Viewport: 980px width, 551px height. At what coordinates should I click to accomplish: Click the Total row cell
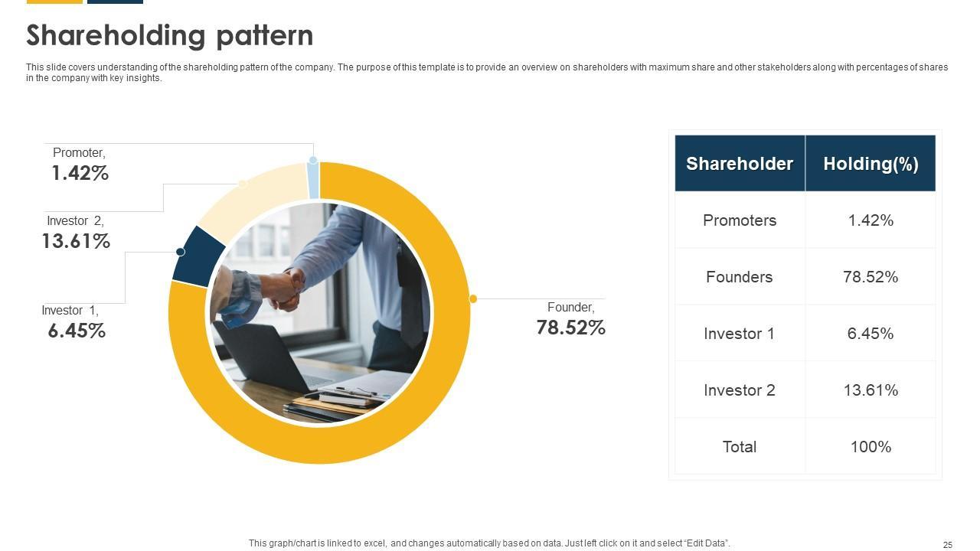coord(740,447)
